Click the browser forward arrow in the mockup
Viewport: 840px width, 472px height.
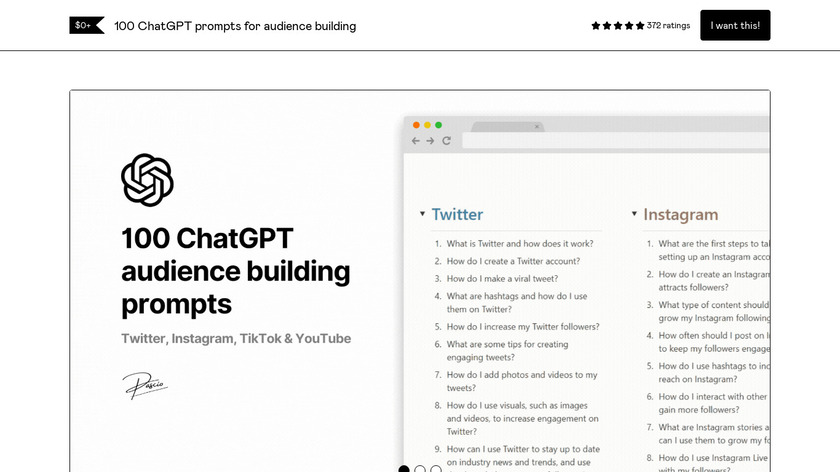click(430, 140)
